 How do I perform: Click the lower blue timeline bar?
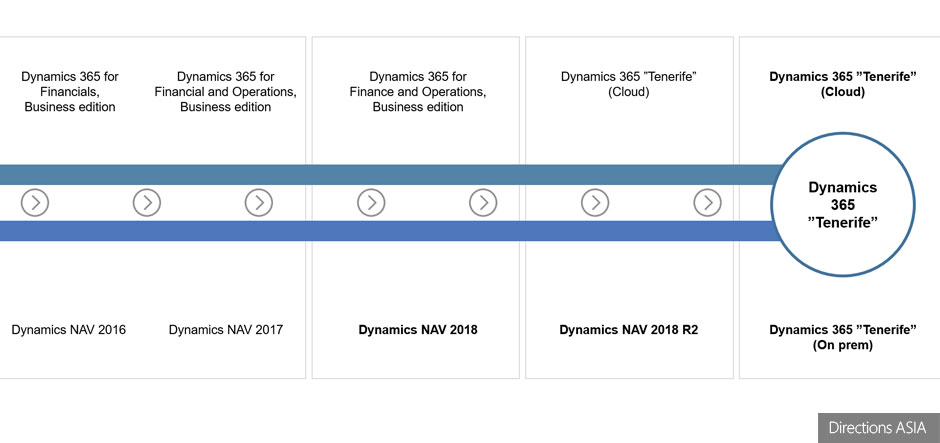click(x=400, y=231)
